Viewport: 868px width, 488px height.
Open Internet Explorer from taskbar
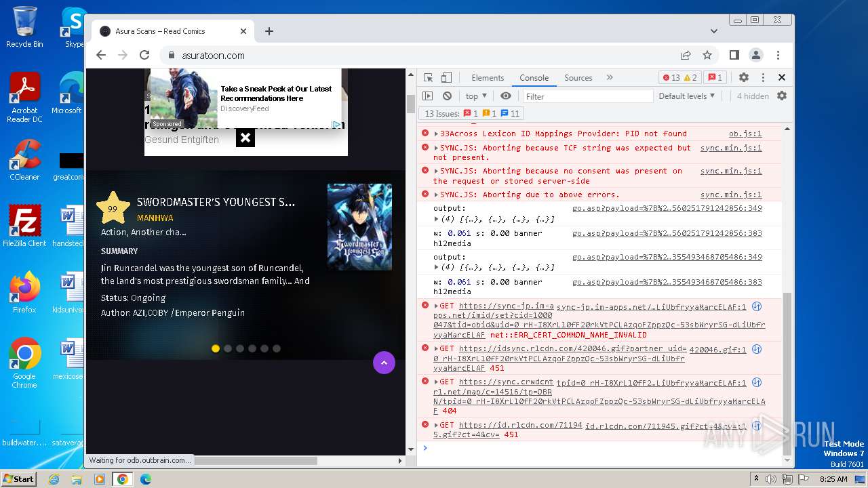[x=54, y=479]
